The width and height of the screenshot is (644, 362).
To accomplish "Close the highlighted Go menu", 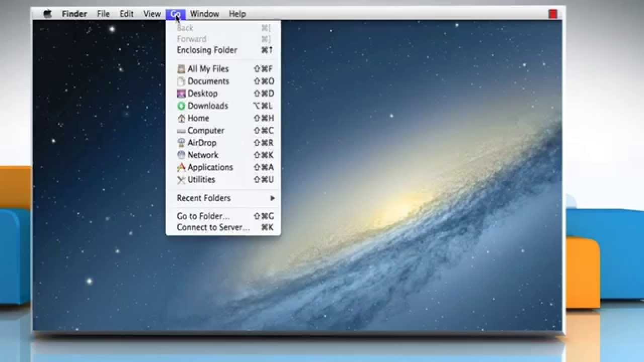I will (176, 14).
